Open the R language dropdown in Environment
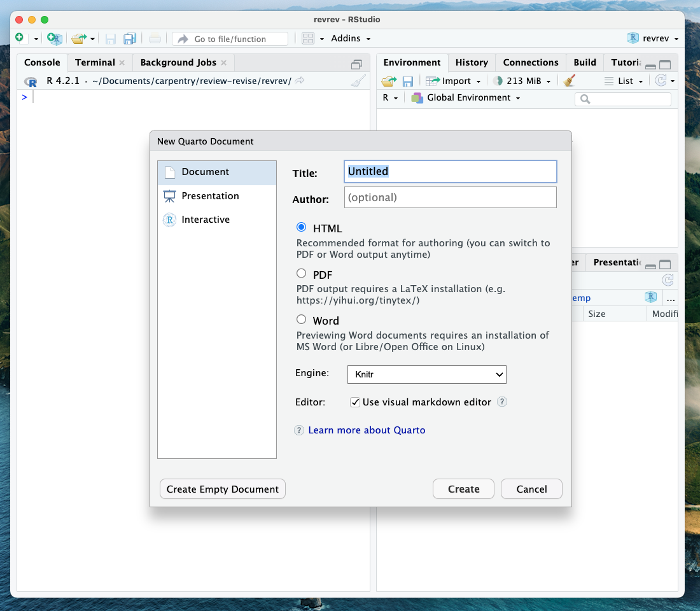The height and width of the screenshot is (611, 700). [389, 97]
